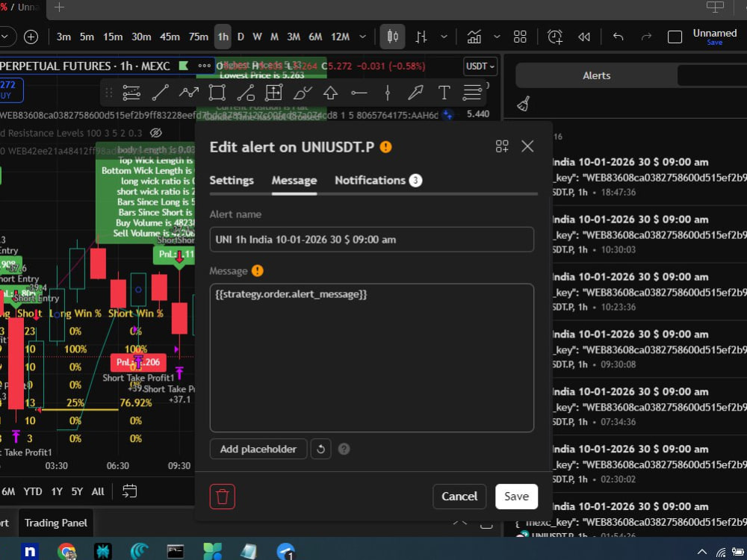Screen dimensions: 747x560
Task: Expand the chart style dropdown chevron
Action: click(x=444, y=37)
